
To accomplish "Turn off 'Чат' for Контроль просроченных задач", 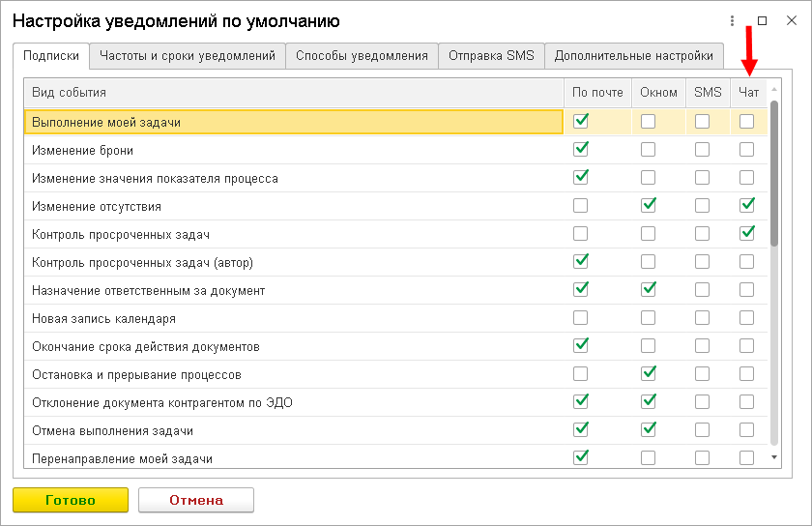I will [x=746, y=233].
